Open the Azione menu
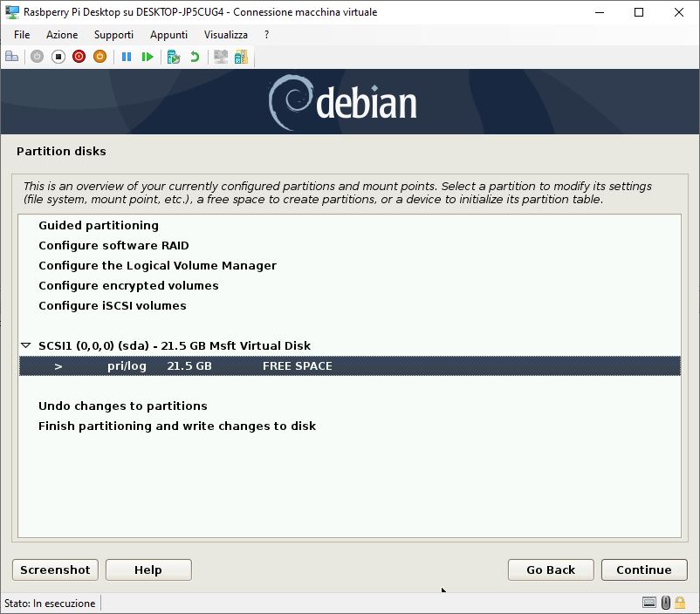 point(62,34)
